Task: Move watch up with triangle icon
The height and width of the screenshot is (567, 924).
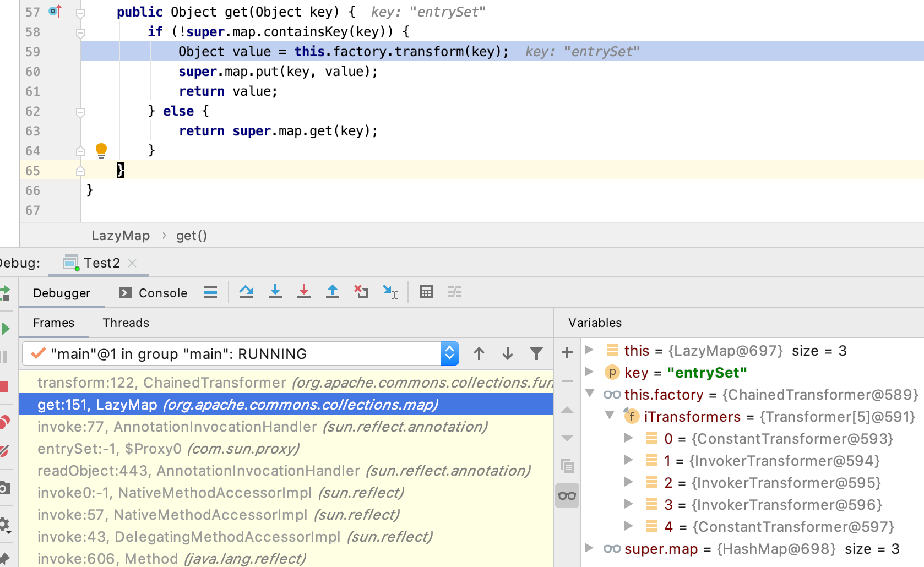Action: 567,410
